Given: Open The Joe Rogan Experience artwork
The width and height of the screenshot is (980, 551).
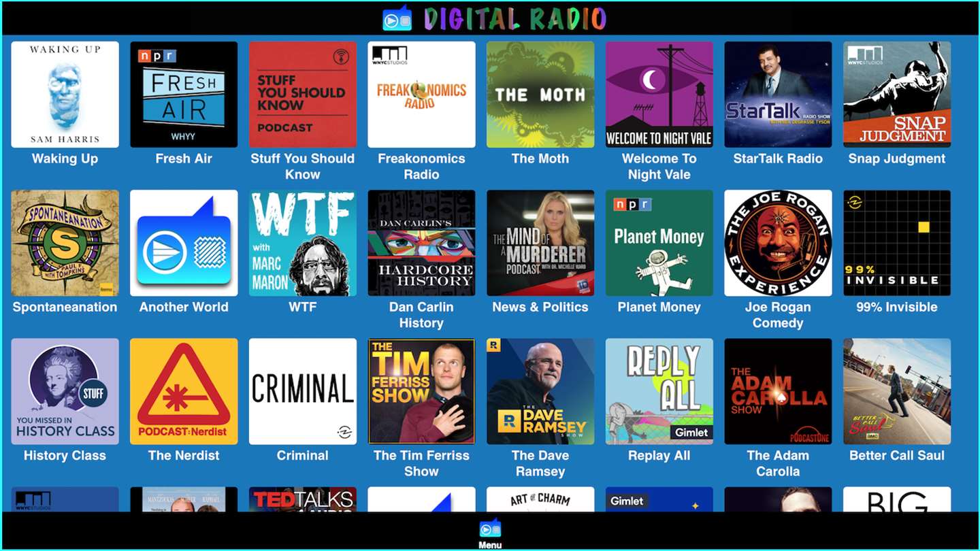Looking at the screenshot, I should click(778, 243).
